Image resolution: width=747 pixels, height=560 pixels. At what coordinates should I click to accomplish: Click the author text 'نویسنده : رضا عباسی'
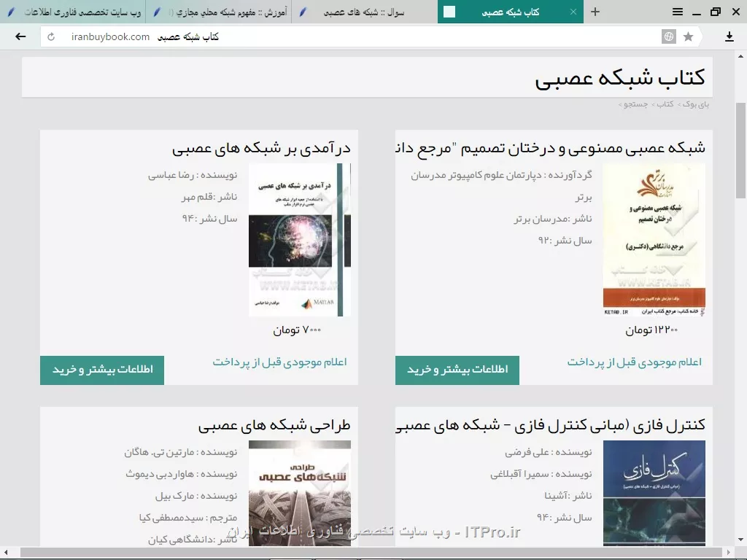193,175
